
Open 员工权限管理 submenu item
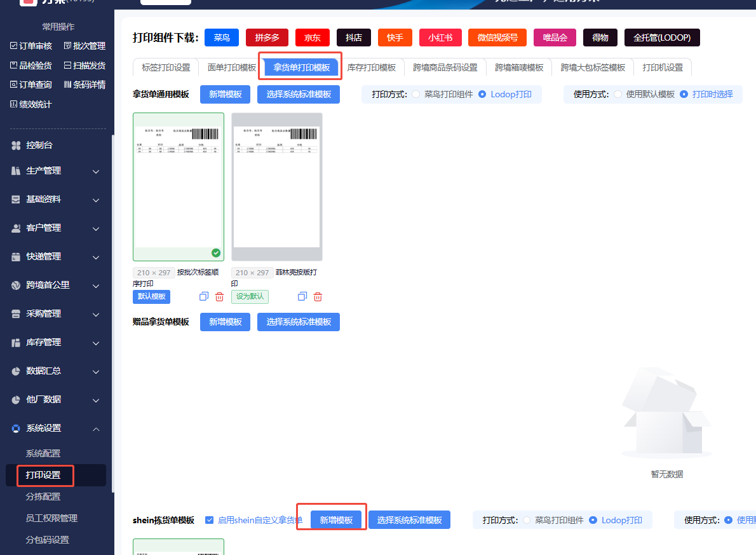tap(51, 518)
